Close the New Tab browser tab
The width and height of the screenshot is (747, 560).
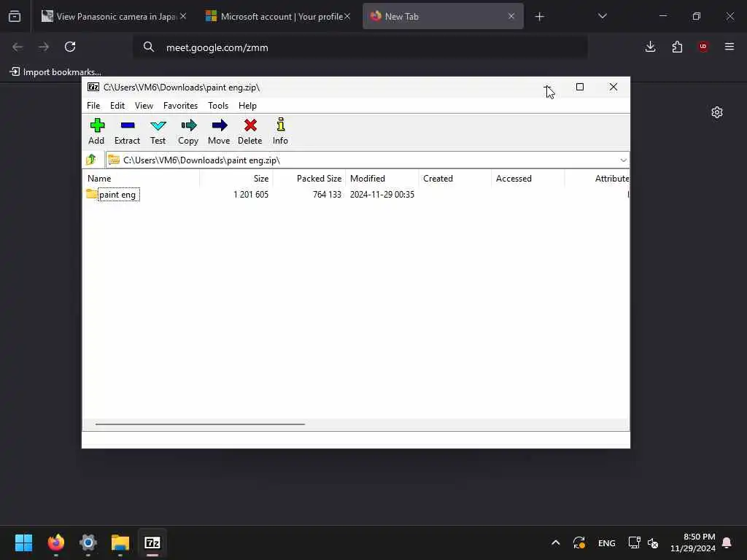511,17
